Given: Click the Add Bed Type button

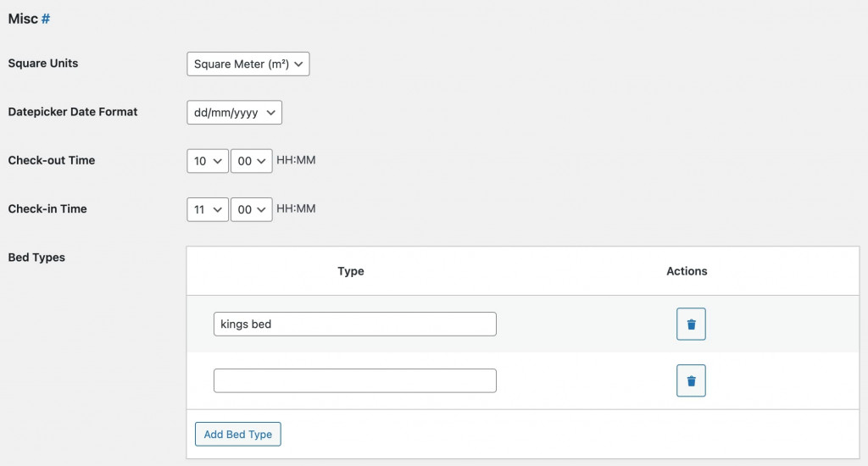Looking at the screenshot, I should tap(237, 435).
